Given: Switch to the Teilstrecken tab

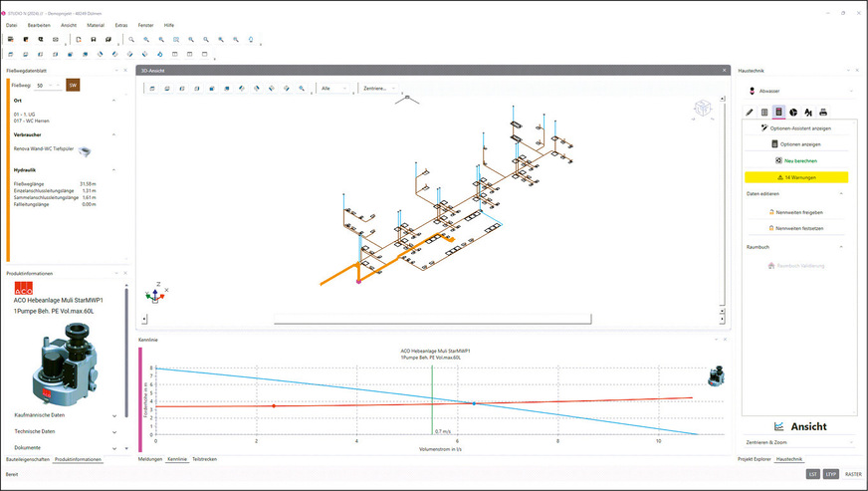Looking at the screenshot, I should pyautogui.click(x=205, y=459).
